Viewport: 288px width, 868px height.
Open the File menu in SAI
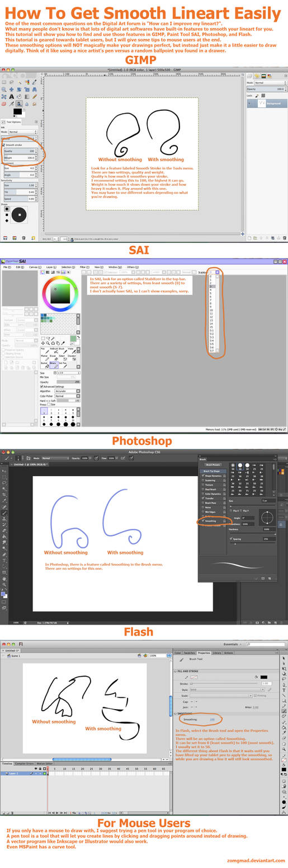coord(7,267)
